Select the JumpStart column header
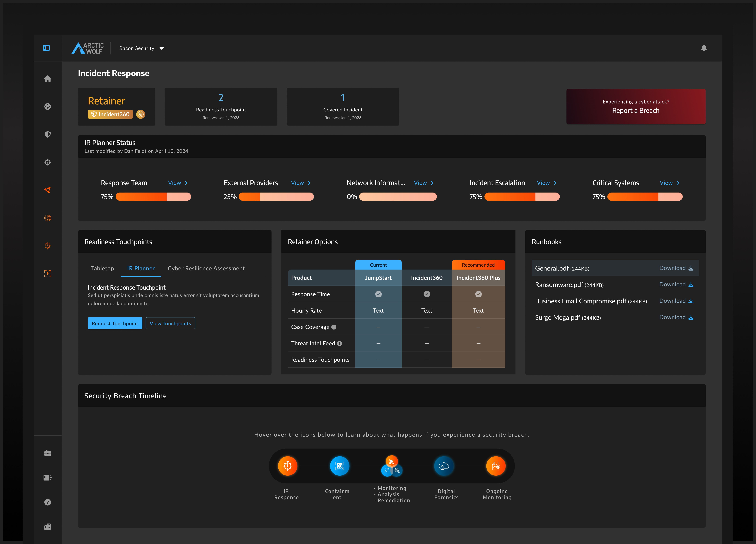Screen dimensions: 756x544 coord(378,278)
